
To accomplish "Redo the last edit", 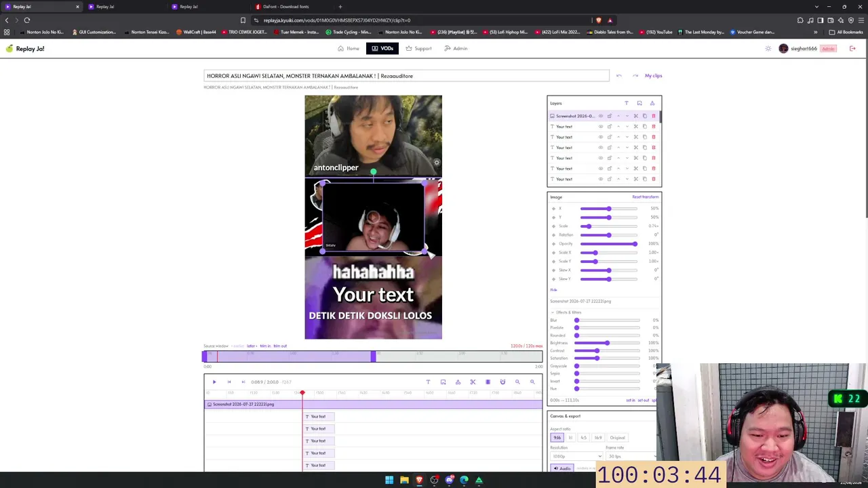I will pyautogui.click(x=635, y=76).
